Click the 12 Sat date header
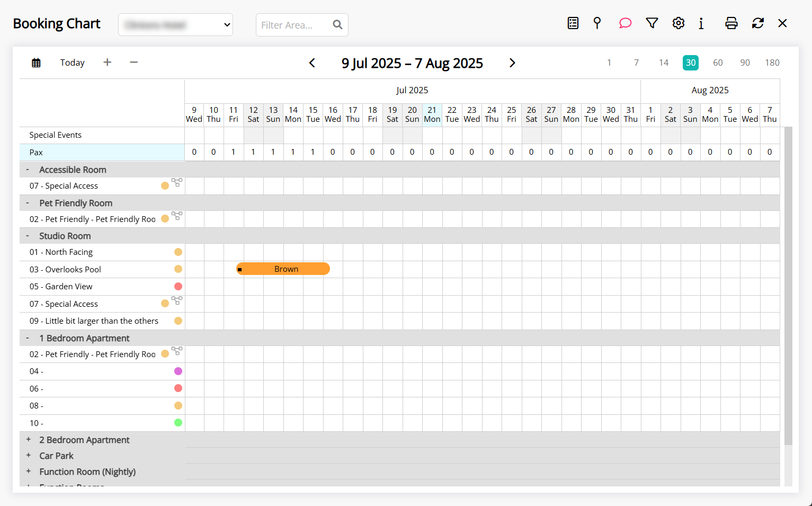The height and width of the screenshot is (506, 812). [x=253, y=114]
